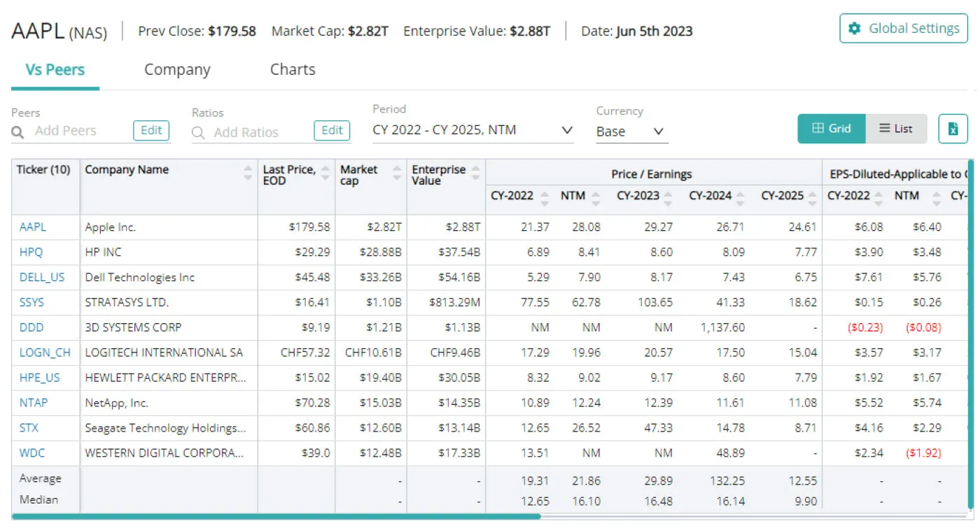Viewport: 980px width, 528px height.
Task: Click the vertical table scrollbar at right
Action: pyautogui.click(x=971, y=336)
